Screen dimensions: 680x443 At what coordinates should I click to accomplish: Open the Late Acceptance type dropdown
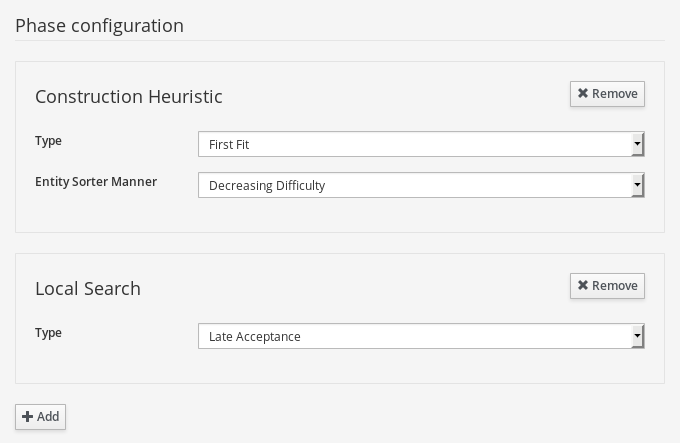click(421, 336)
